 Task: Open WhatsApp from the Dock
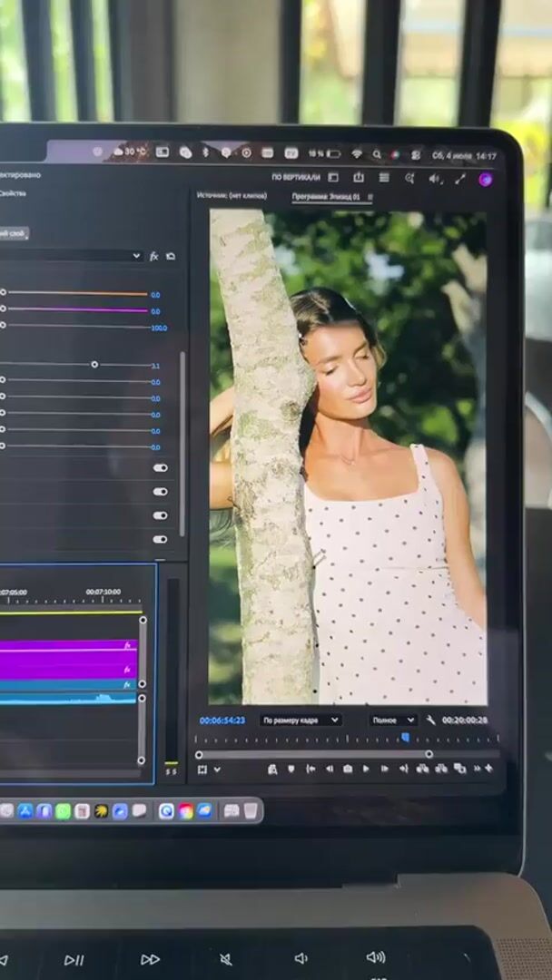(64, 811)
